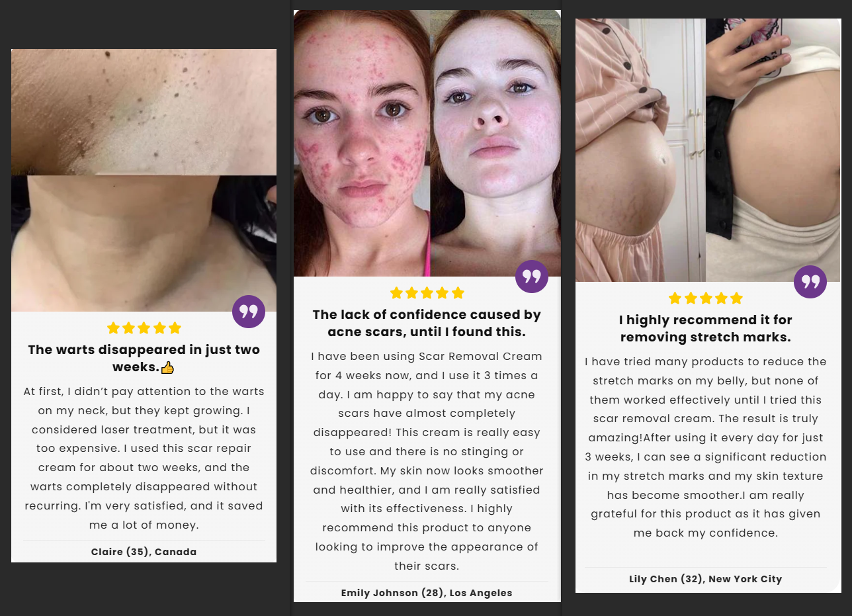Click reviewer name Claire (35), Canada
The image size is (852, 616).
pos(144,552)
